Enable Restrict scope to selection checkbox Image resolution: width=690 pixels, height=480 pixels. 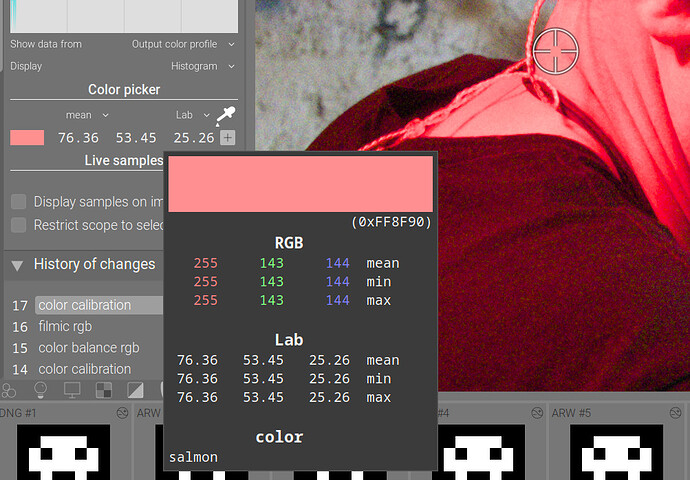tap(18, 225)
